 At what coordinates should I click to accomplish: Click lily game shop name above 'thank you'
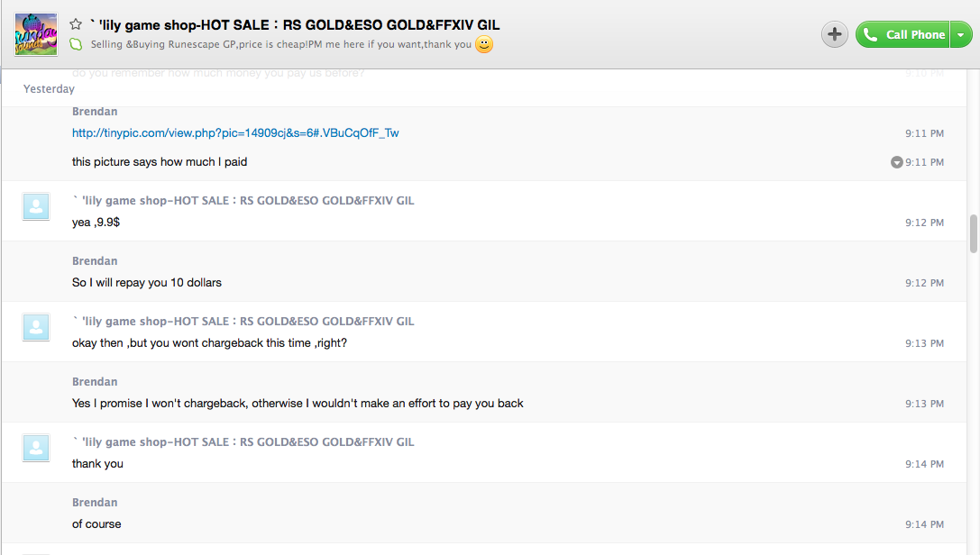tap(243, 442)
